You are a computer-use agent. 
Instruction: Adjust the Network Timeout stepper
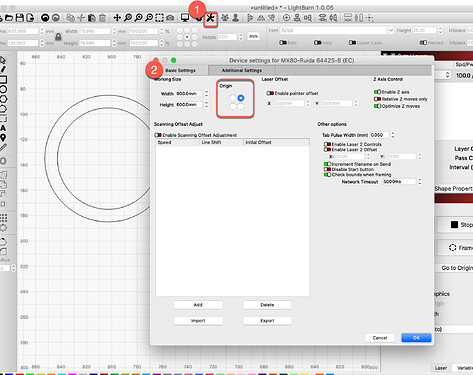click(420, 182)
